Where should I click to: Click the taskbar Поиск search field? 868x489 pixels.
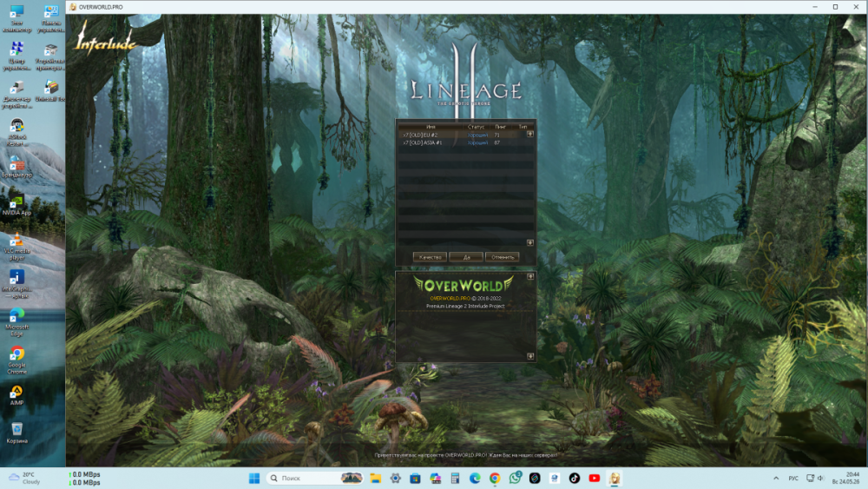click(316, 478)
